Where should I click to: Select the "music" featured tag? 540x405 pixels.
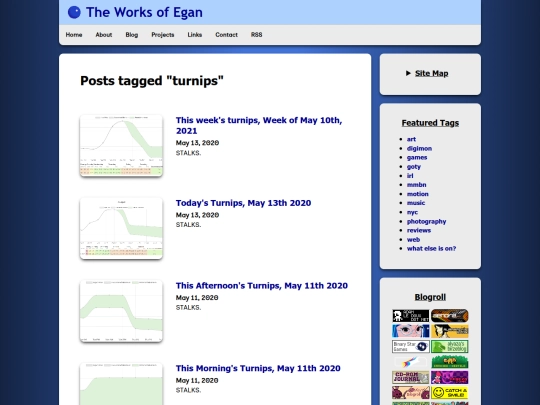pos(416,203)
